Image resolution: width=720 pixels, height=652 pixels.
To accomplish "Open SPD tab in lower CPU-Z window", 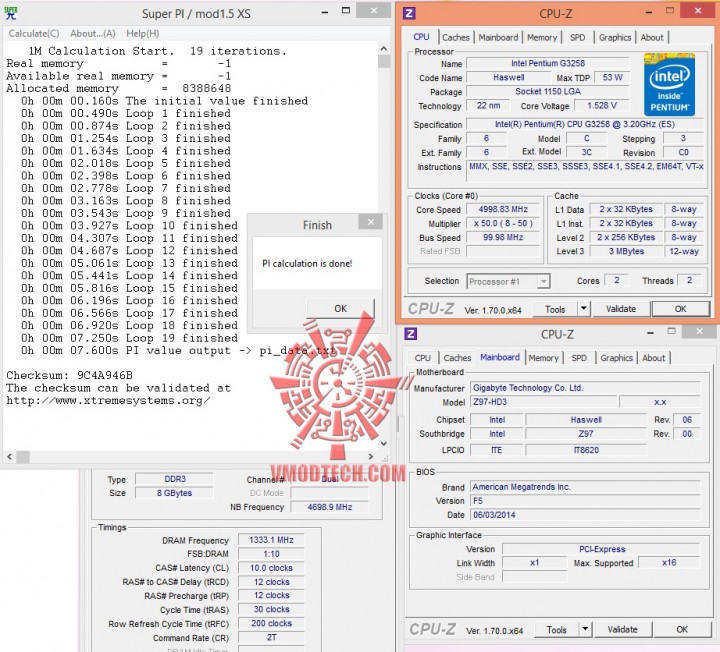I will [x=579, y=358].
